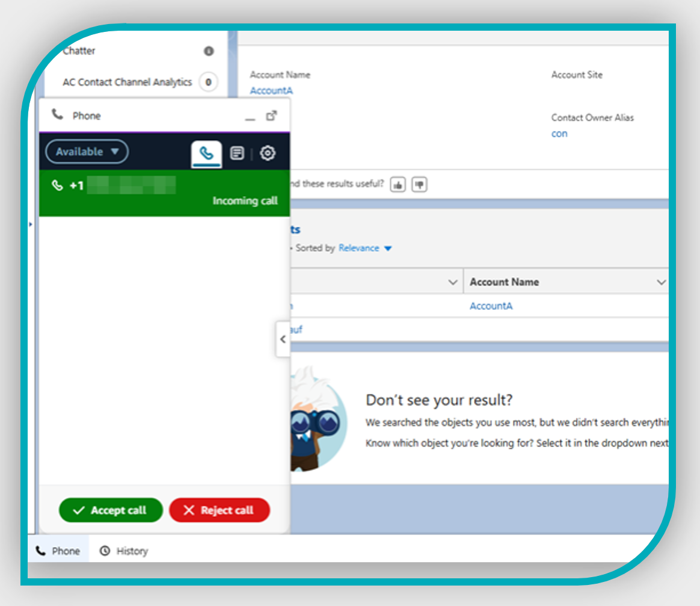The height and width of the screenshot is (606, 700).
Task: Click the Chatter info icon
Action: point(209,51)
